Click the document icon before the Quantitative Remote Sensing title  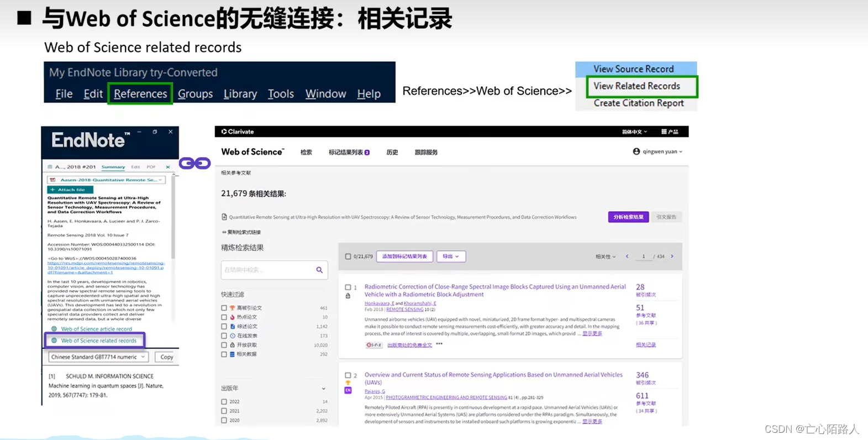pyautogui.click(x=224, y=217)
